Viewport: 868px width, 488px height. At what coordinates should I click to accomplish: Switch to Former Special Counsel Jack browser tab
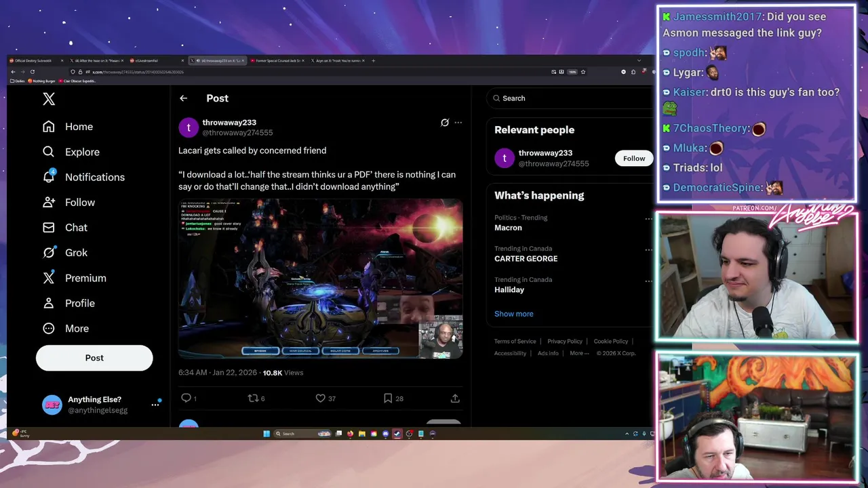point(277,60)
